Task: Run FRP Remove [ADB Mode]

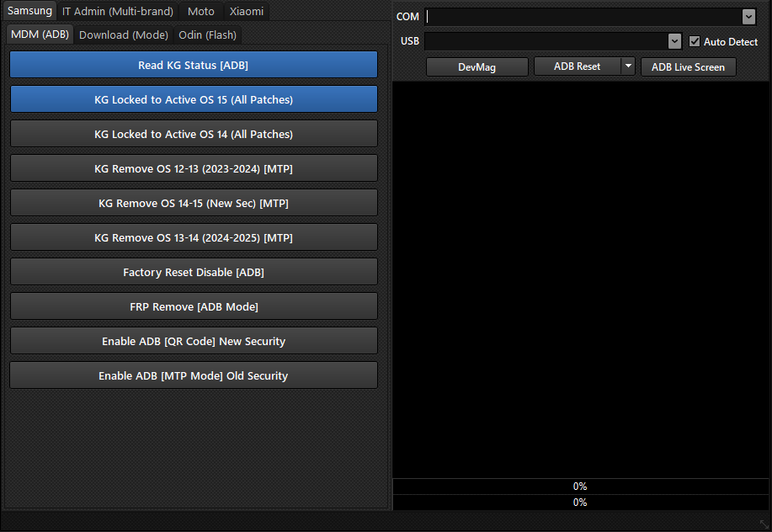Action: point(194,306)
